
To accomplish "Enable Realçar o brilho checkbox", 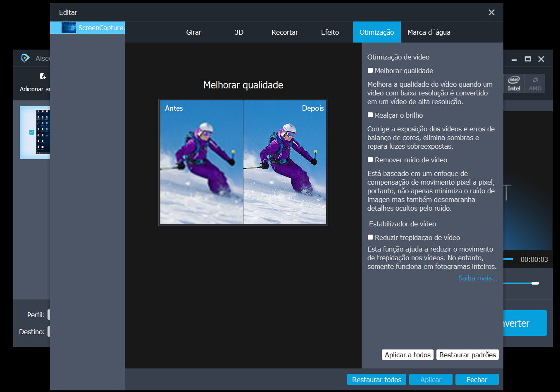I will [x=370, y=115].
